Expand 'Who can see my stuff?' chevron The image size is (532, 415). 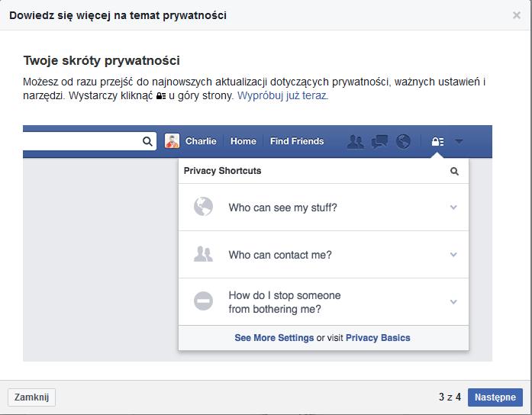pyautogui.click(x=453, y=207)
